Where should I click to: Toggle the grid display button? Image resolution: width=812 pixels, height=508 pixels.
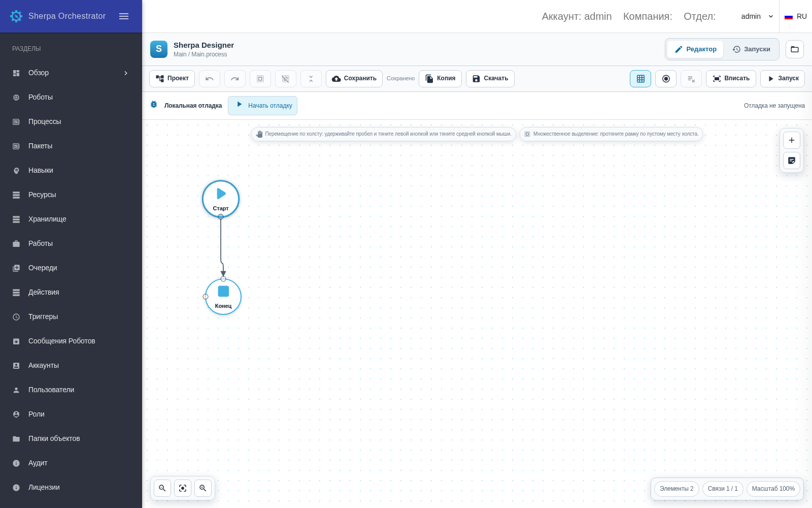pos(640,79)
